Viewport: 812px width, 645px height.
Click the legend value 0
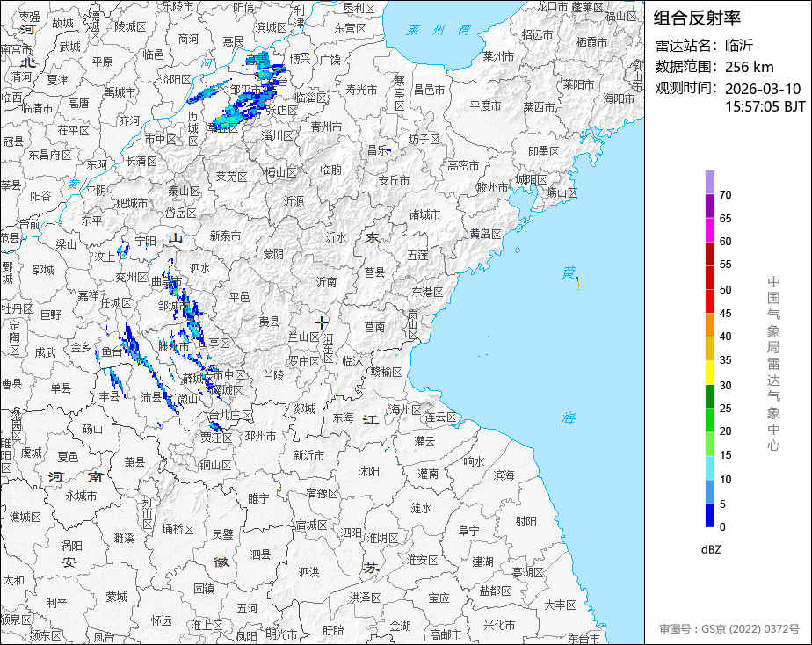tap(722, 527)
